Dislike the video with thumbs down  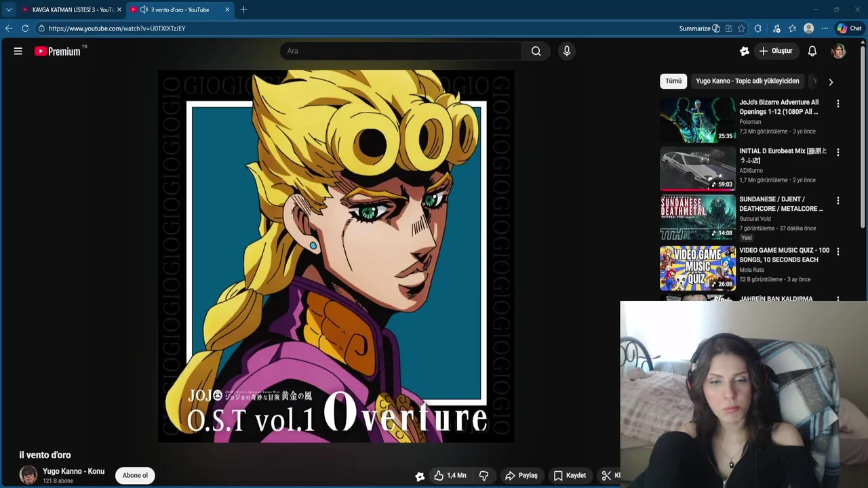pyautogui.click(x=484, y=476)
